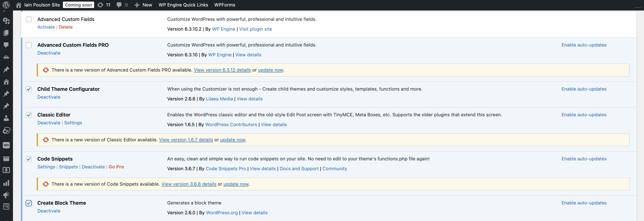Open the Community link for Code Snippets
The width and height of the screenshot is (644, 221).
[x=335, y=168]
